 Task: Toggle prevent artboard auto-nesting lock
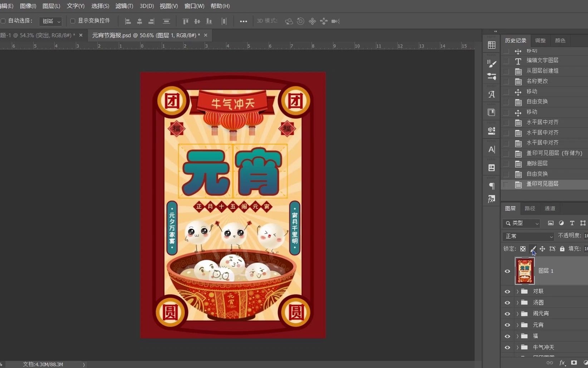coord(552,249)
